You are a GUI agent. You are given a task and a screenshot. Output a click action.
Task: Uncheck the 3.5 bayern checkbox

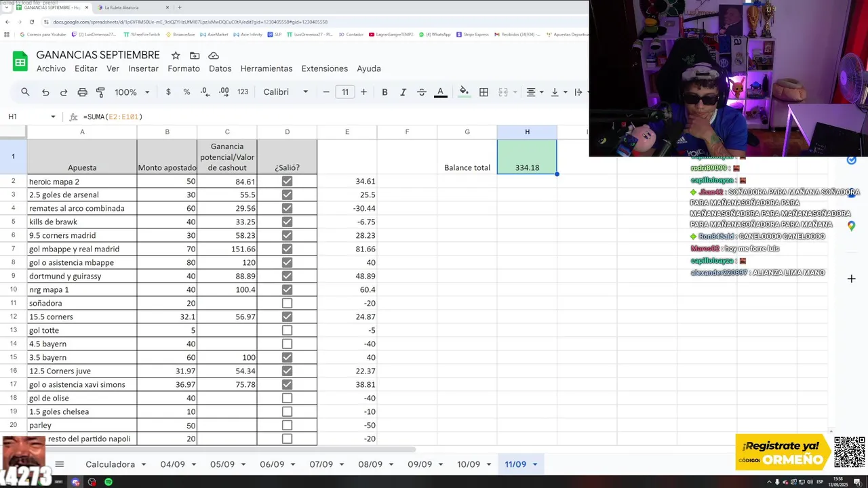287,357
